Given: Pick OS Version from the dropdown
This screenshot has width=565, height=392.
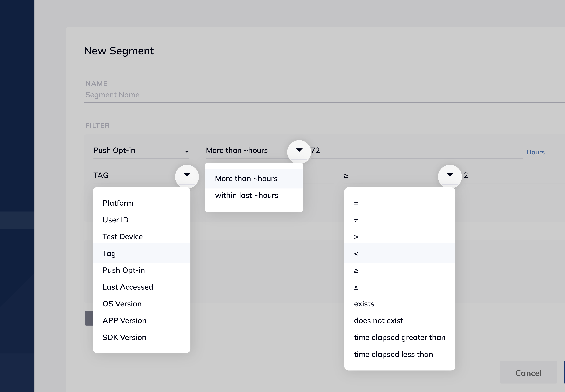Looking at the screenshot, I should (x=122, y=304).
